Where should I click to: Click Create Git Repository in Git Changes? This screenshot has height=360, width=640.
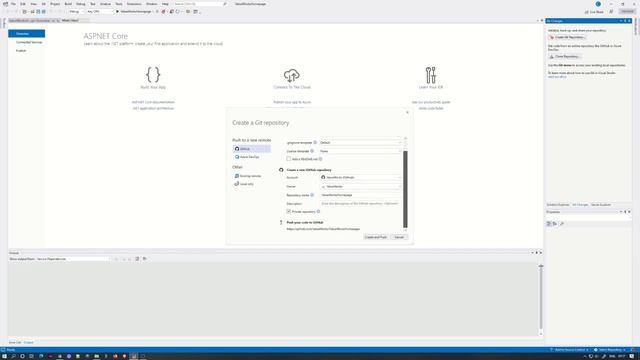tap(567, 37)
